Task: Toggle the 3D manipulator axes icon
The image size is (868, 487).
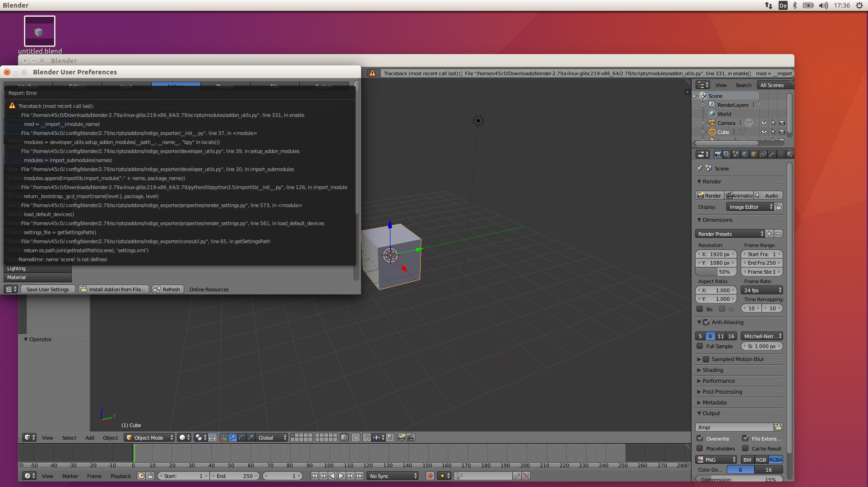Action: point(223,437)
